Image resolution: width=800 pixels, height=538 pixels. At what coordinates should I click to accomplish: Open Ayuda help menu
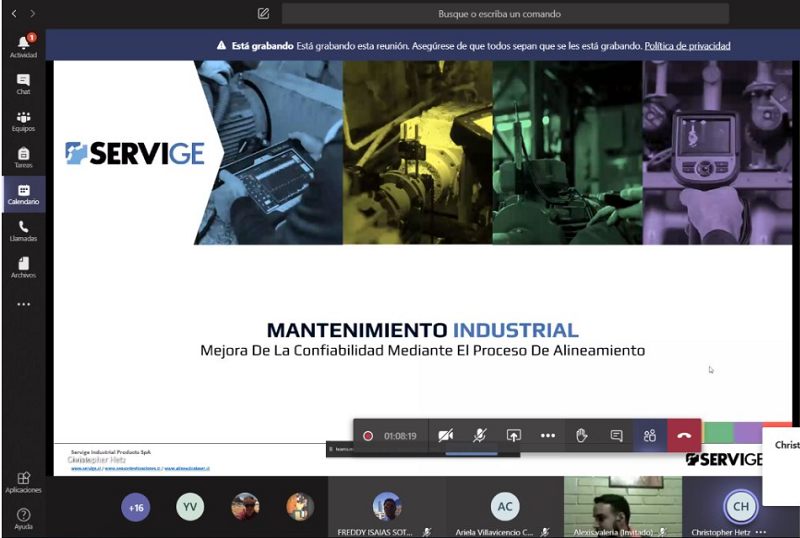pos(23,519)
